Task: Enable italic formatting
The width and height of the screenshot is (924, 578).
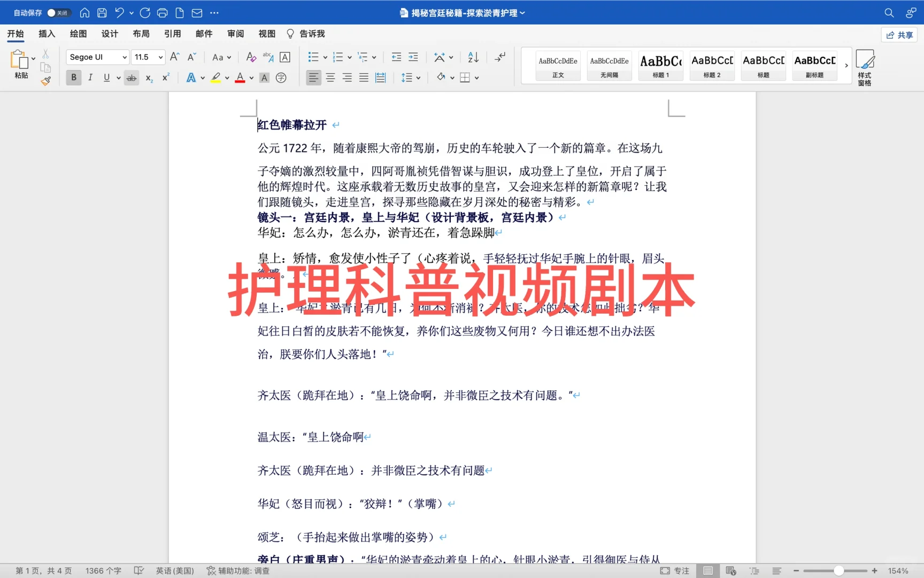Action: pos(90,78)
